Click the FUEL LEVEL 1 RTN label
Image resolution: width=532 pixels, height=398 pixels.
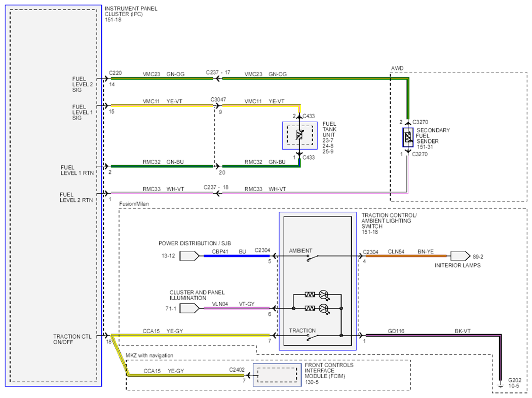(77, 170)
